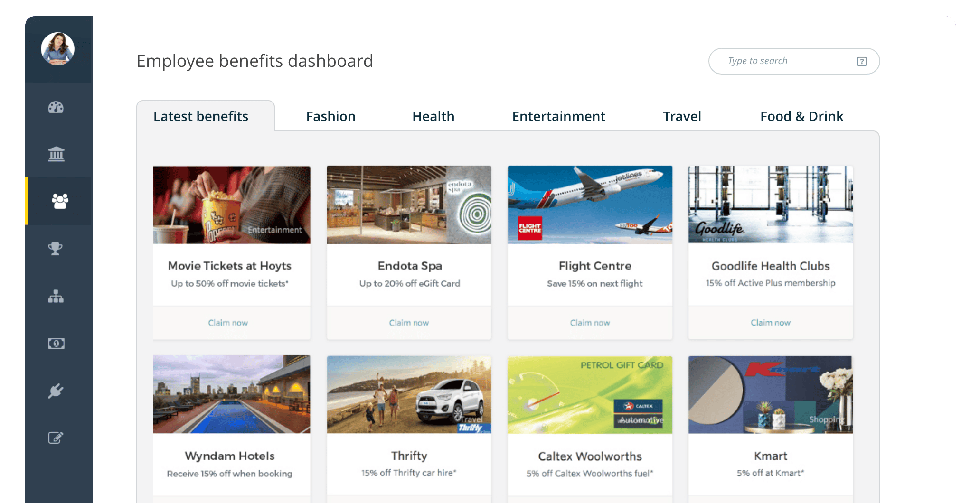The image size is (980, 503).
Task: Open the plug integrations icon in sidebar
Action: 56,391
